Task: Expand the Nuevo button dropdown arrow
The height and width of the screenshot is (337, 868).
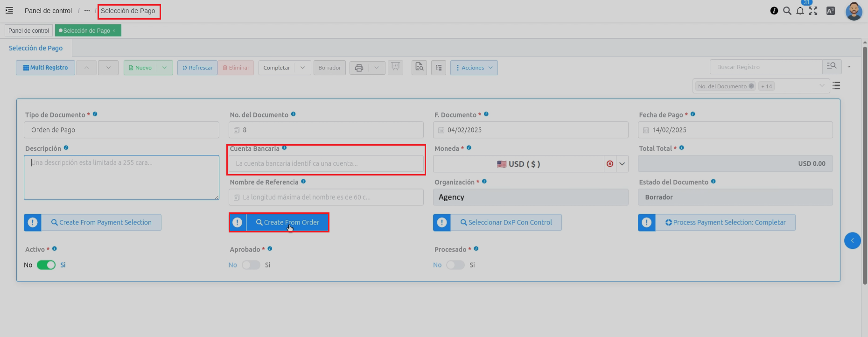Action: tap(164, 68)
